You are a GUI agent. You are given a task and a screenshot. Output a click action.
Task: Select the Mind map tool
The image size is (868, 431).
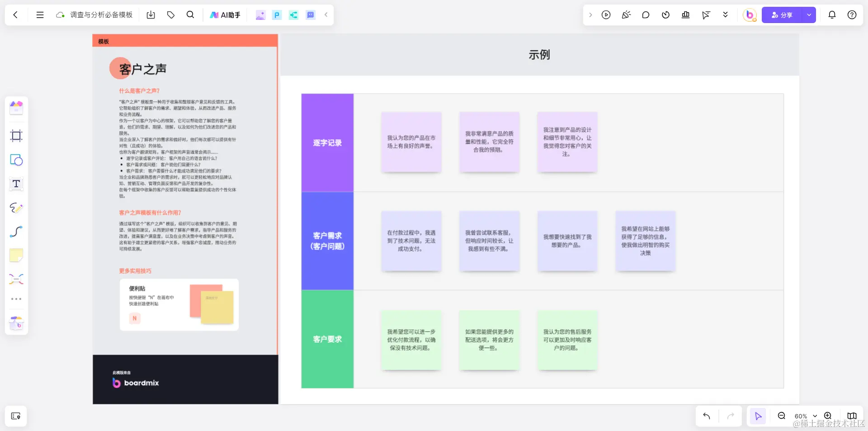click(16, 279)
